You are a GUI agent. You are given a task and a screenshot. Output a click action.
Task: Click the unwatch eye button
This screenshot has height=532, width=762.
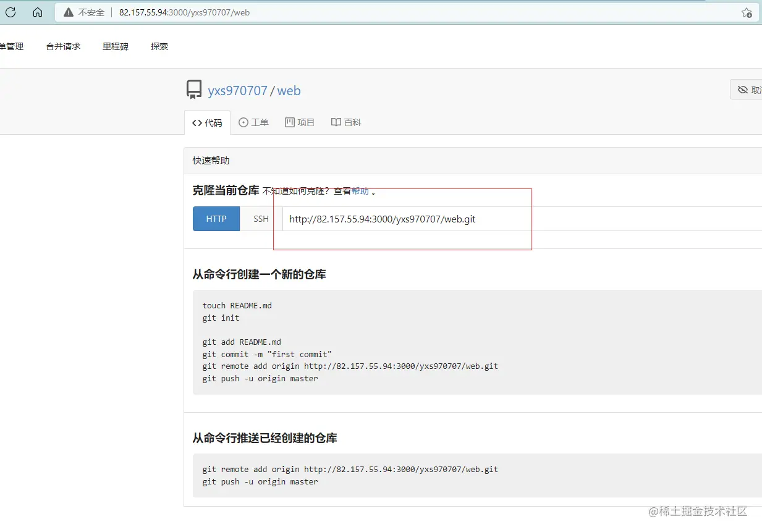click(747, 90)
